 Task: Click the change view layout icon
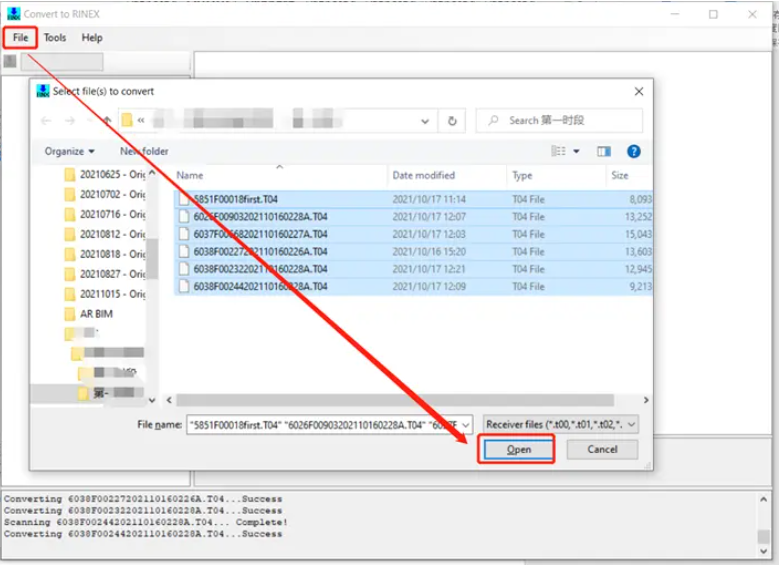(x=559, y=151)
